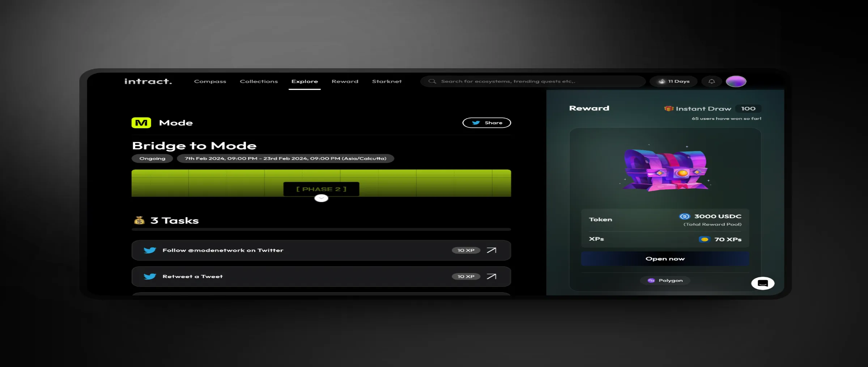Open the 11 Days streak badge
Viewport: 868px width, 367px height.
pos(674,81)
